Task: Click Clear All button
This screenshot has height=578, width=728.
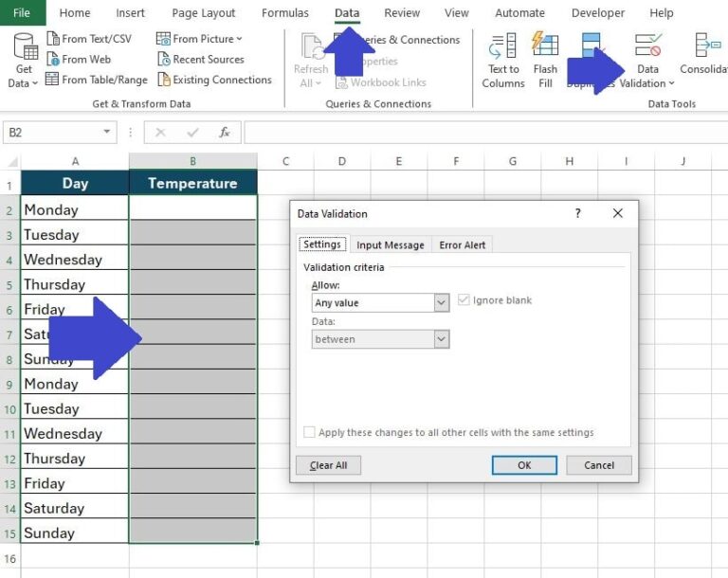Action: click(328, 465)
